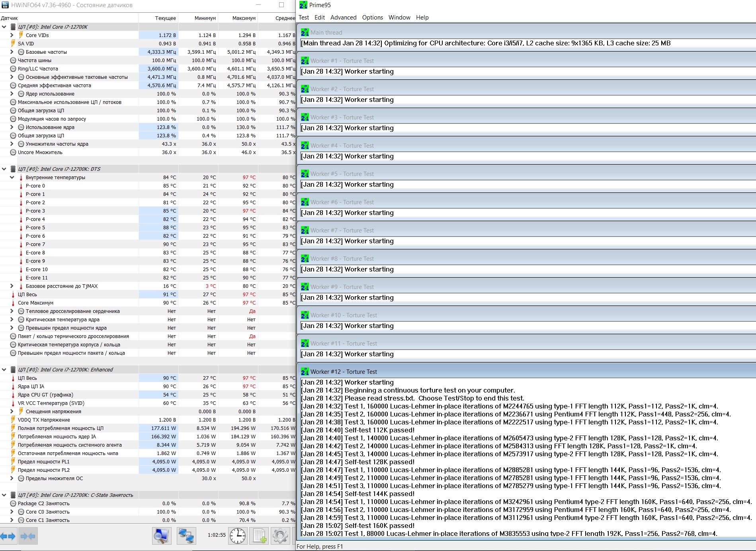Click the Worker #6 window icon

(x=305, y=202)
